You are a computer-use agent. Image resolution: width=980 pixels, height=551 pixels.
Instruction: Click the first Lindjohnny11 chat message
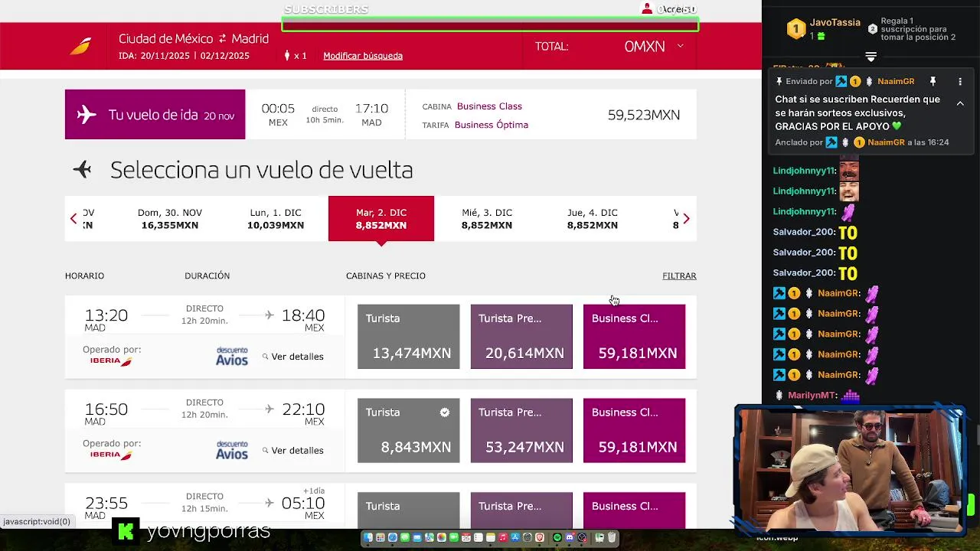point(816,170)
